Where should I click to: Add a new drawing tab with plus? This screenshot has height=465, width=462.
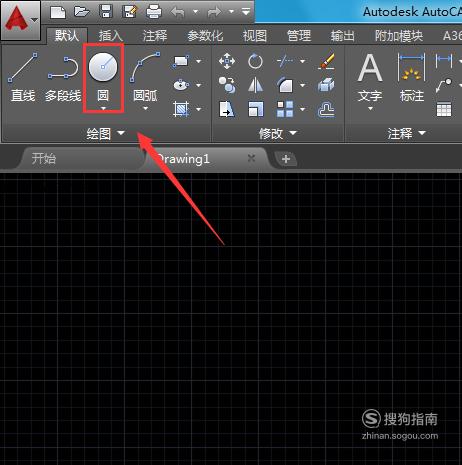click(285, 159)
